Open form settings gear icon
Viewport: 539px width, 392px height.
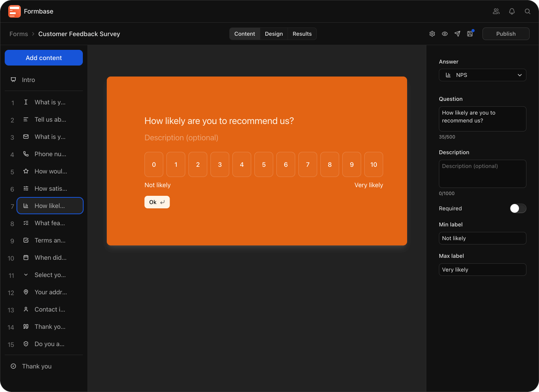click(x=432, y=34)
